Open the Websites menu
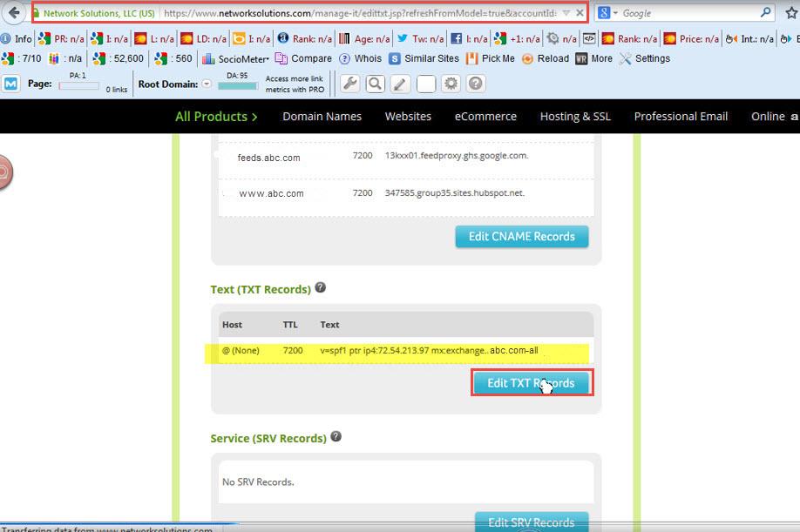Viewport: 800px width, 532px height. pos(408,116)
